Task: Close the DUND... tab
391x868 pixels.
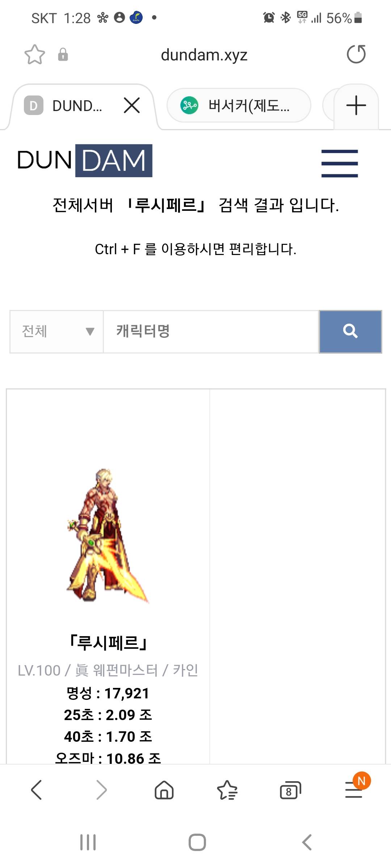Action: coord(132,106)
